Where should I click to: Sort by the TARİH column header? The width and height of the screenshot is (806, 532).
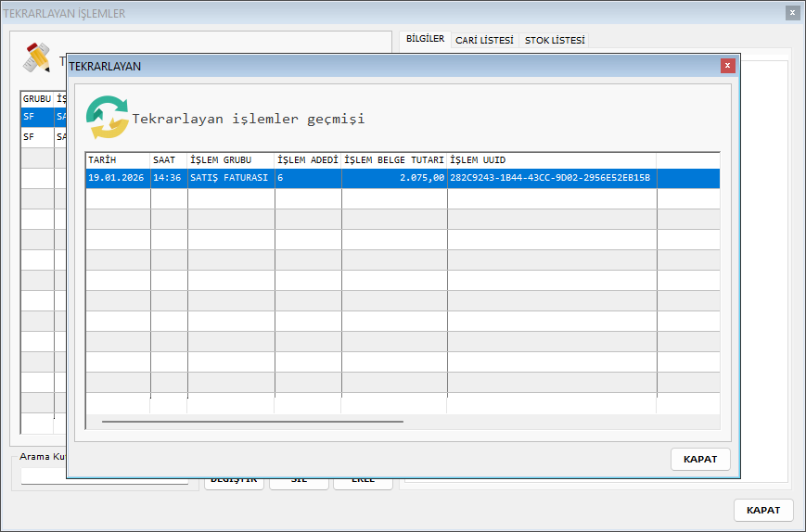point(117,160)
